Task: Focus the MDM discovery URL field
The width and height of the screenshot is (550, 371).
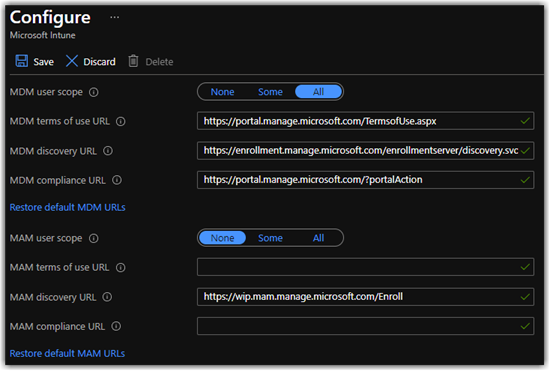Action: point(365,150)
